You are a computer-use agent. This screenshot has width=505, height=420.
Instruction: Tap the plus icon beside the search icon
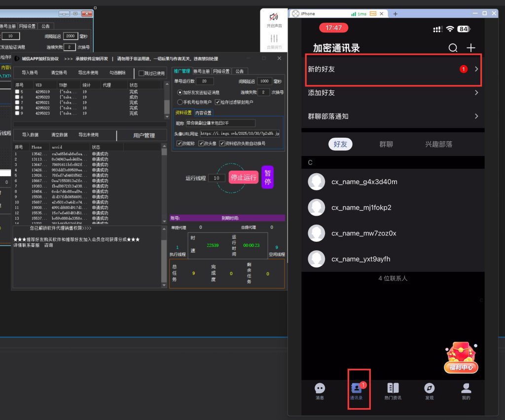pyautogui.click(x=471, y=48)
